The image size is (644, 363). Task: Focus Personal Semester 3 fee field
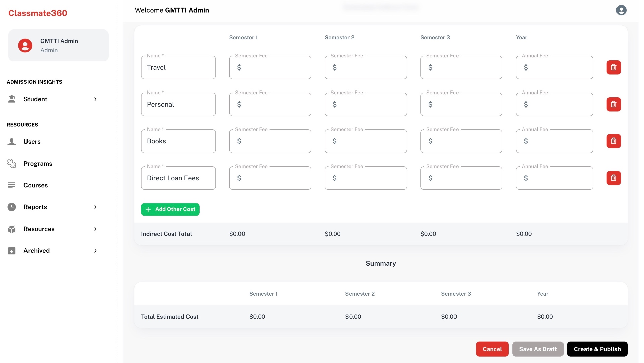coord(461,104)
